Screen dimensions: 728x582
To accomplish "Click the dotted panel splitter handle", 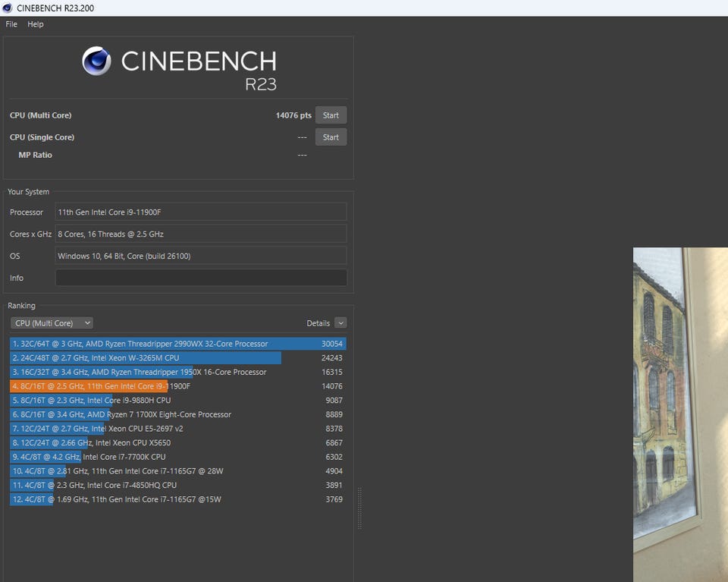I will [x=359, y=508].
